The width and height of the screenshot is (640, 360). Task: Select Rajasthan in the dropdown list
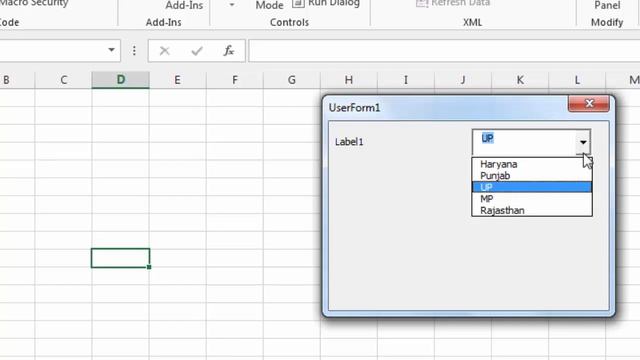tap(532, 210)
